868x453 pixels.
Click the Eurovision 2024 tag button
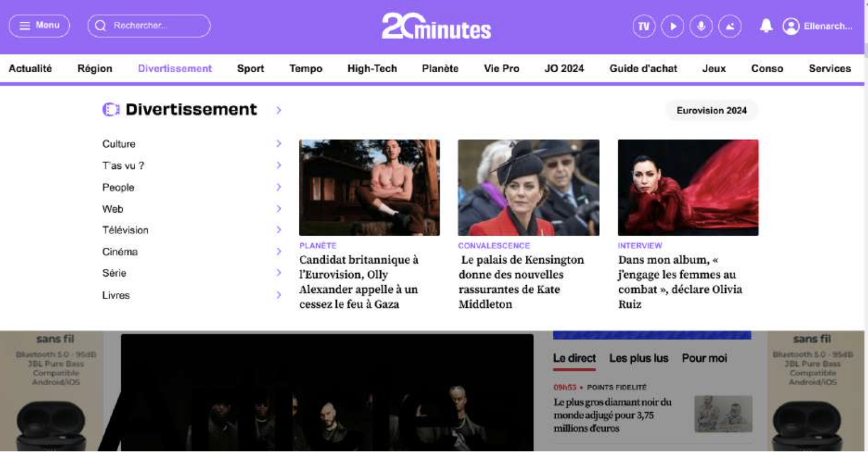point(712,110)
